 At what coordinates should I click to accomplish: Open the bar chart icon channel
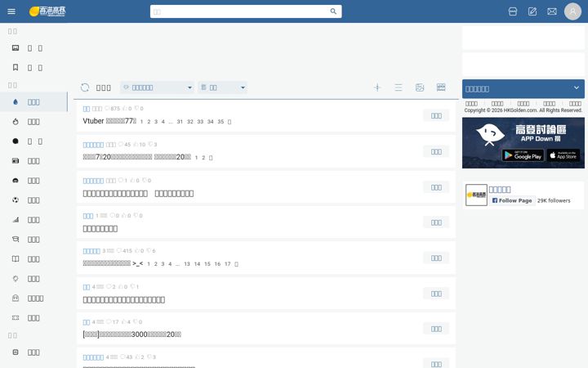click(x=33, y=220)
